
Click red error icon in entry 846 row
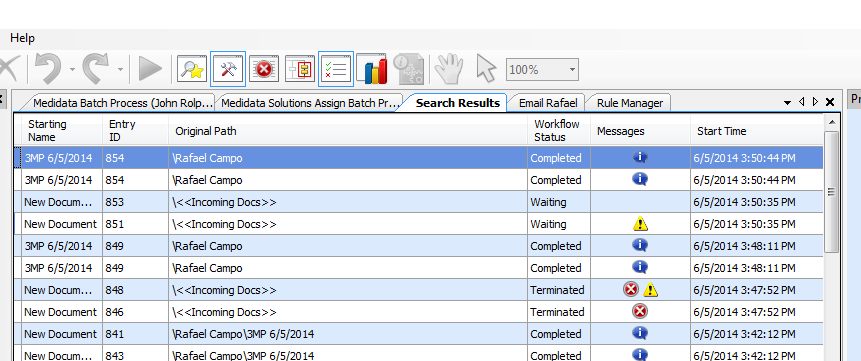(640, 312)
